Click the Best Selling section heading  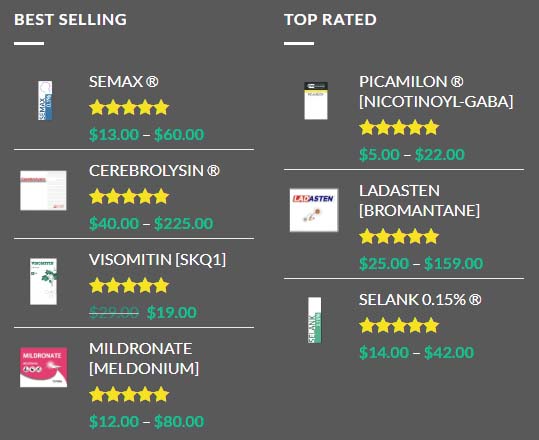tap(70, 20)
